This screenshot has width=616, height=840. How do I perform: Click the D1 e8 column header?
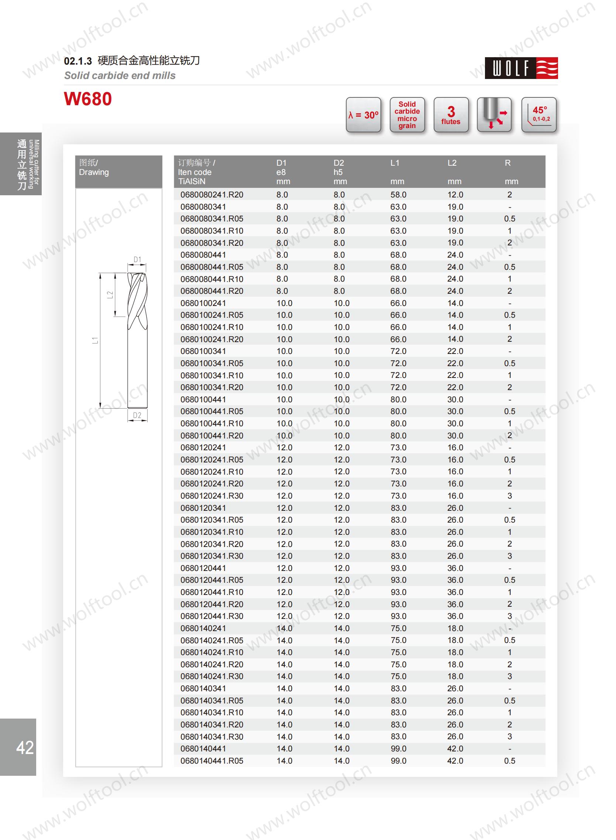(283, 172)
